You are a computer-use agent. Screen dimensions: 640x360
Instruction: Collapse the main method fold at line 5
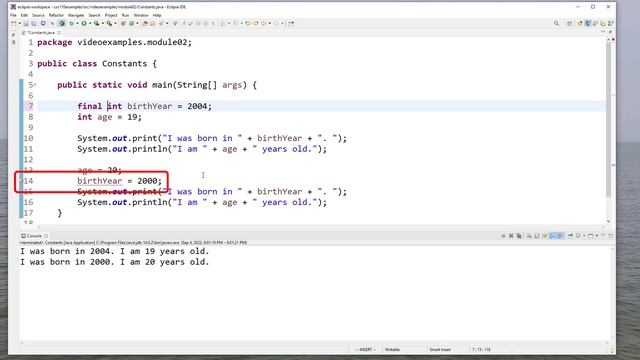pos(35,85)
